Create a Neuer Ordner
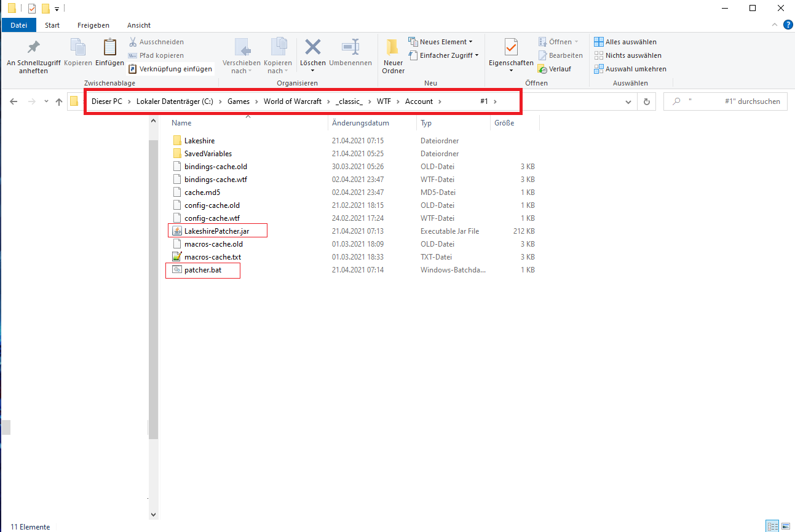The image size is (795, 532). [394, 57]
